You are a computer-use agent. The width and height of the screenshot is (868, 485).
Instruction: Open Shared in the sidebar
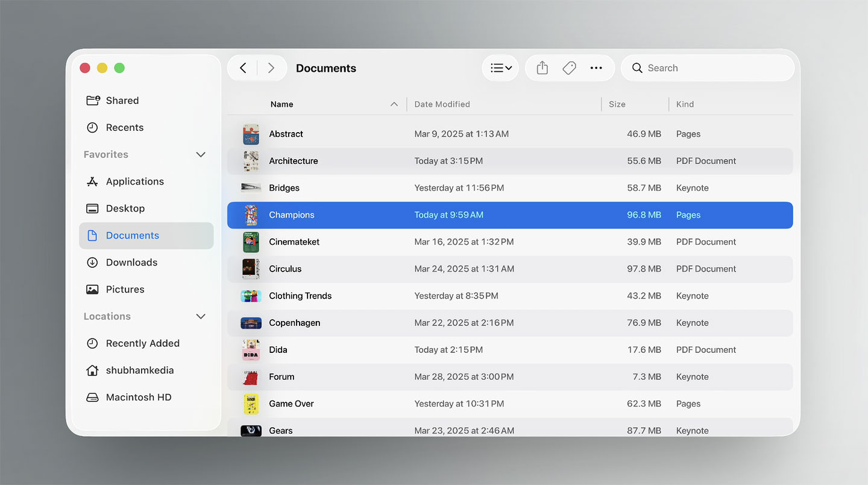[x=146, y=101]
